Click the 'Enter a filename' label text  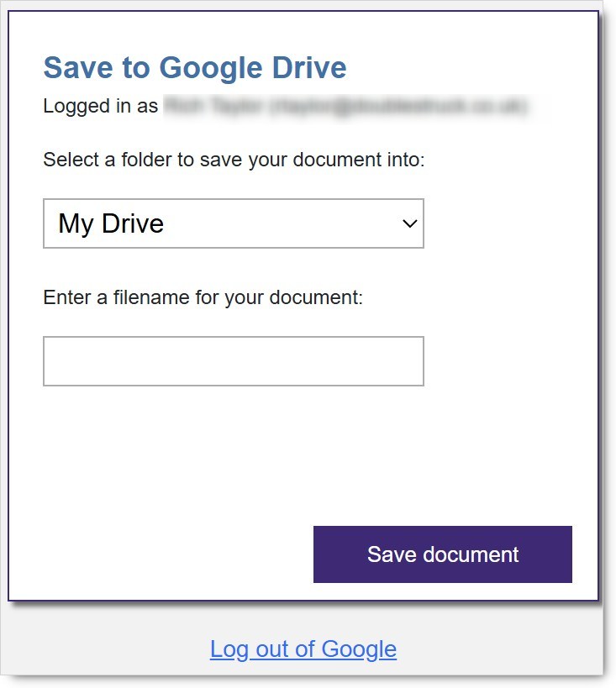pos(203,297)
